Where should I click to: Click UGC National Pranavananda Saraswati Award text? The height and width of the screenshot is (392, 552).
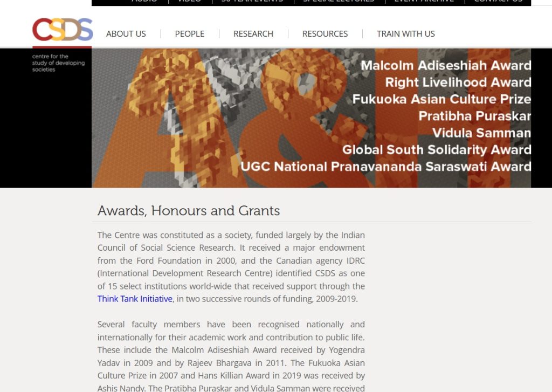pos(385,167)
